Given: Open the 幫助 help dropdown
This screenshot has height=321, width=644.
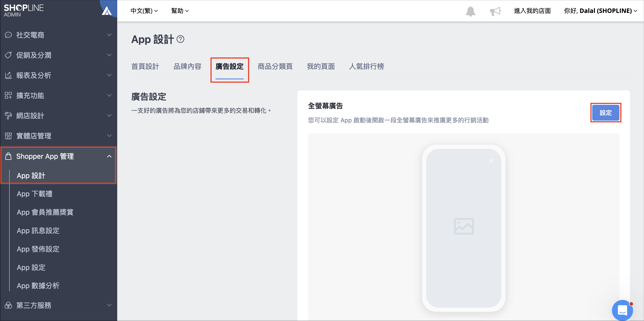Looking at the screenshot, I should (180, 11).
